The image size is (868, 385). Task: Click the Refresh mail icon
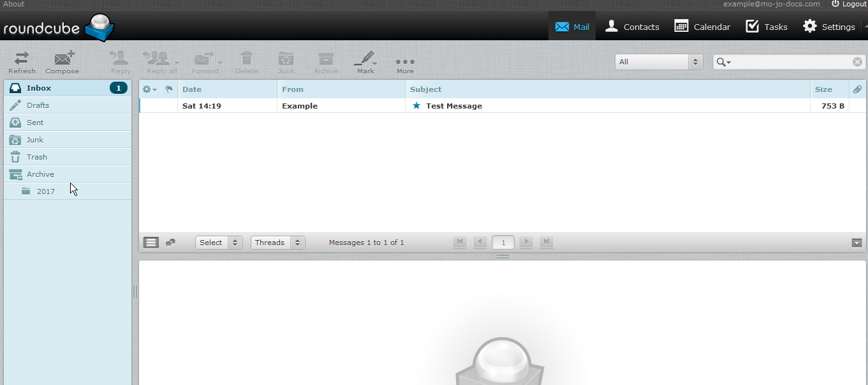pyautogui.click(x=22, y=59)
